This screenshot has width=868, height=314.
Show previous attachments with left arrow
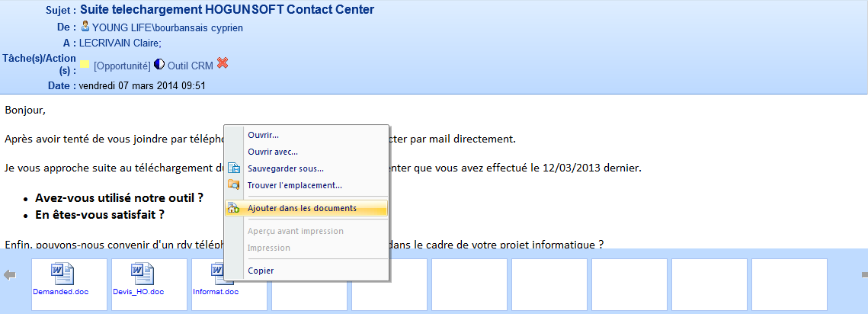pos(9,274)
